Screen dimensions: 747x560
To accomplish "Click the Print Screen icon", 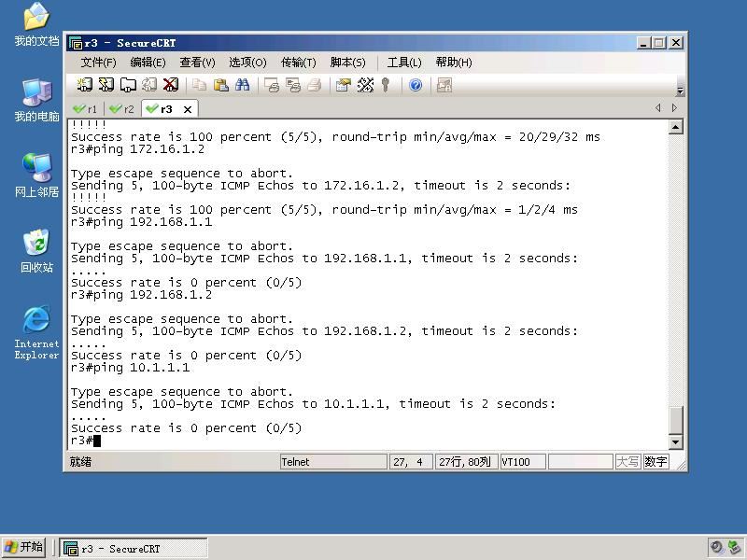I will (x=272, y=85).
